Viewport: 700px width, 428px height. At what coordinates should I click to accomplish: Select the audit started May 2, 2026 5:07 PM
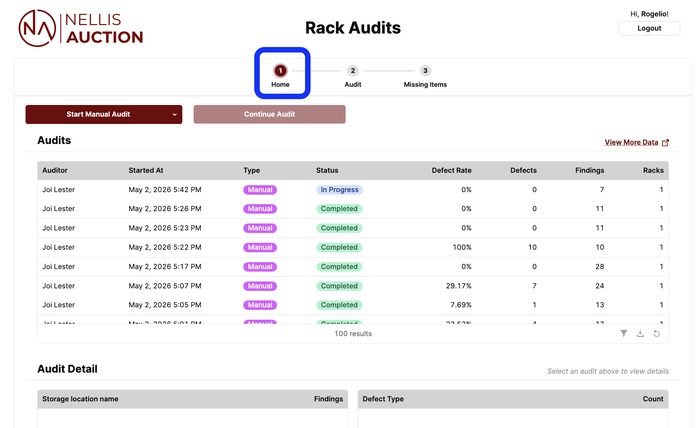coord(353,286)
